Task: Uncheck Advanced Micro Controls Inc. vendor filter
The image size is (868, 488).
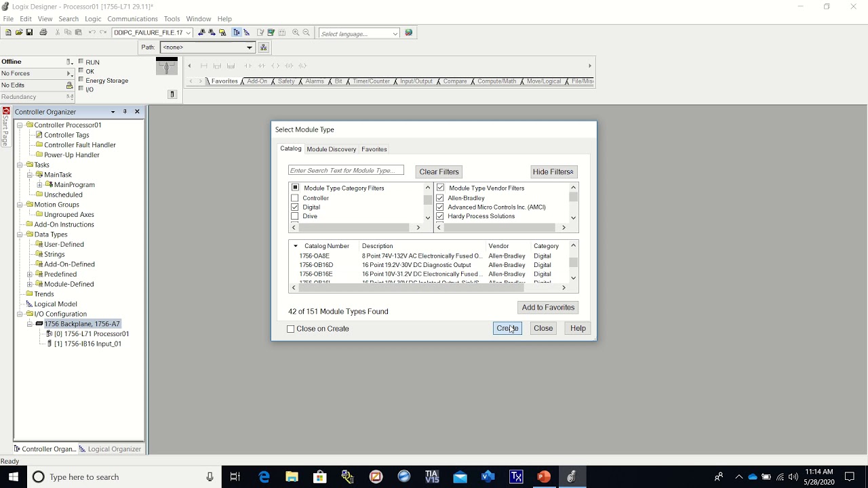Action: click(440, 207)
